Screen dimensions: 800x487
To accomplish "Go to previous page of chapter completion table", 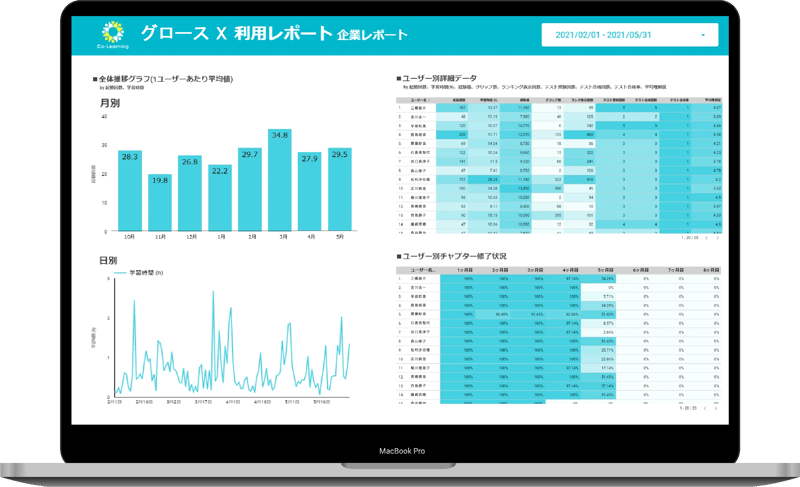I will pyautogui.click(x=706, y=408).
